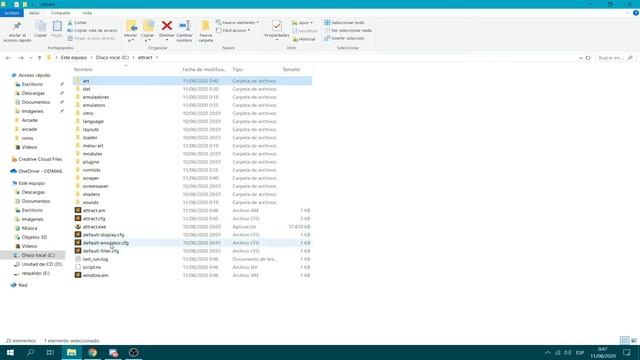
Task: Switch to the Vista ribbon tab
Action: click(x=87, y=13)
